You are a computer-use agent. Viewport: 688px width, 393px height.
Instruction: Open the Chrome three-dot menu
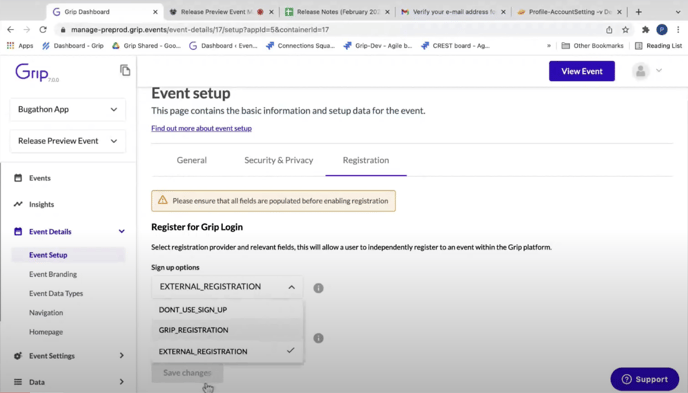click(678, 29)
